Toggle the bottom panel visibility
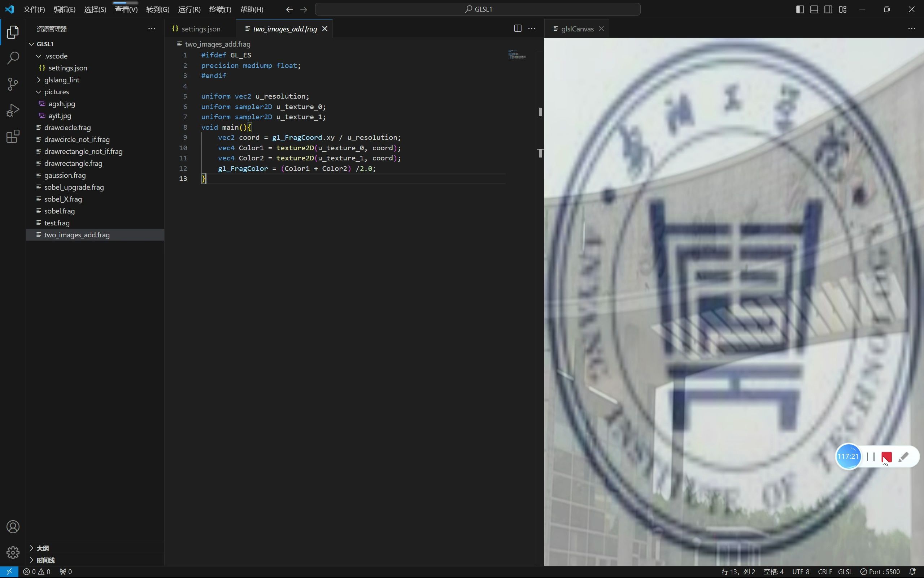The image size is (924, 578). point(814,9)
